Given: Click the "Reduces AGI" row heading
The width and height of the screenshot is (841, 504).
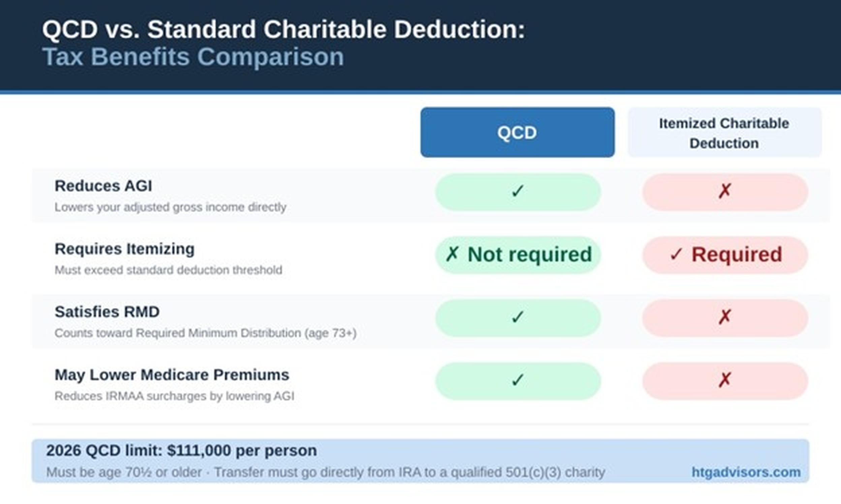Looking at the screenshot, I should [x=103, y=186].
